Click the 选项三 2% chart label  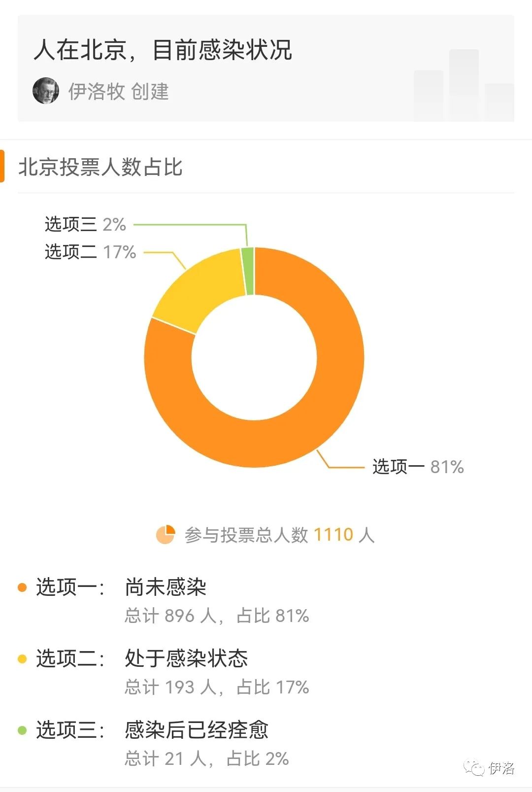coord(85,224)
